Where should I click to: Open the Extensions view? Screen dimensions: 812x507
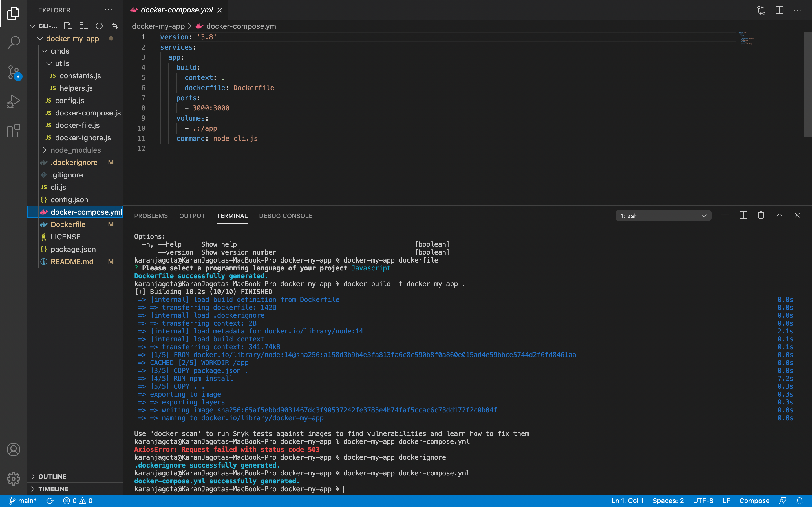14,131
